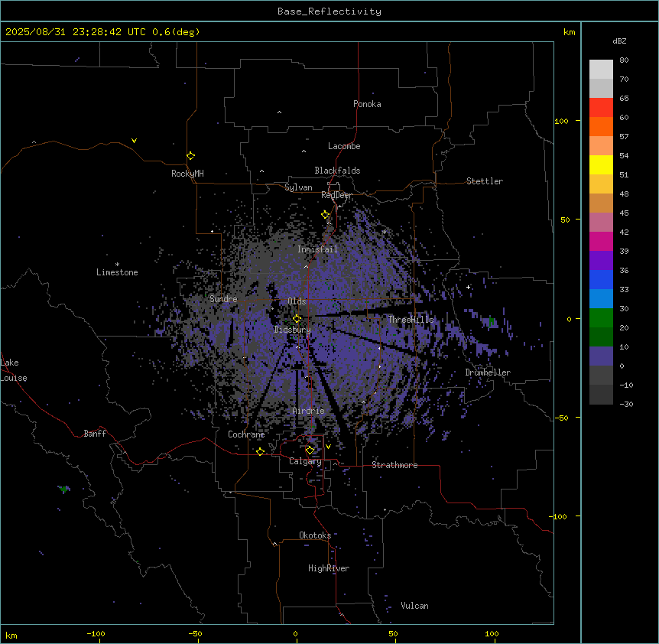The image size is (659, 644).
Task: Click the Lake Louise label
Action: pyautogui.click(x=14, y=370)
